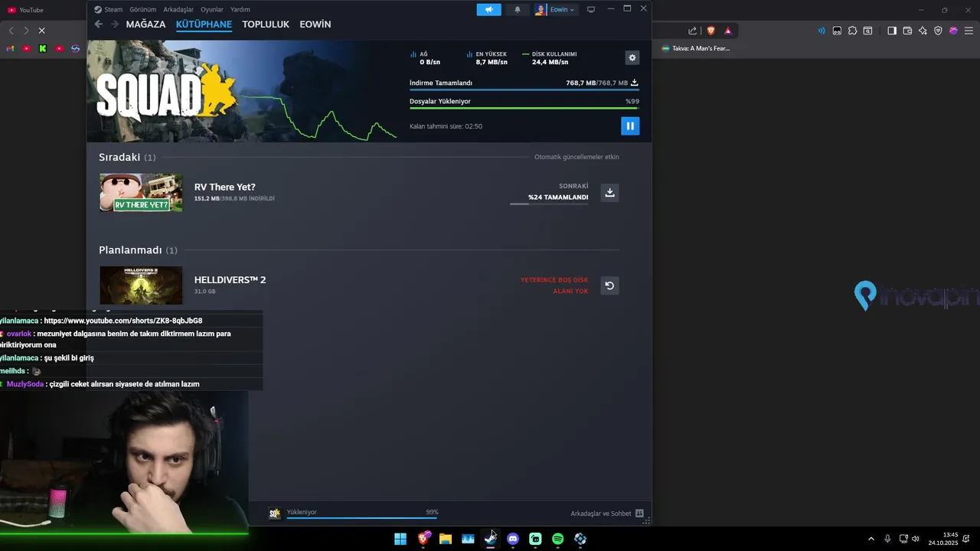Stop page loading in browser
This screenshot has width=980, height=551.
[41, 31]
